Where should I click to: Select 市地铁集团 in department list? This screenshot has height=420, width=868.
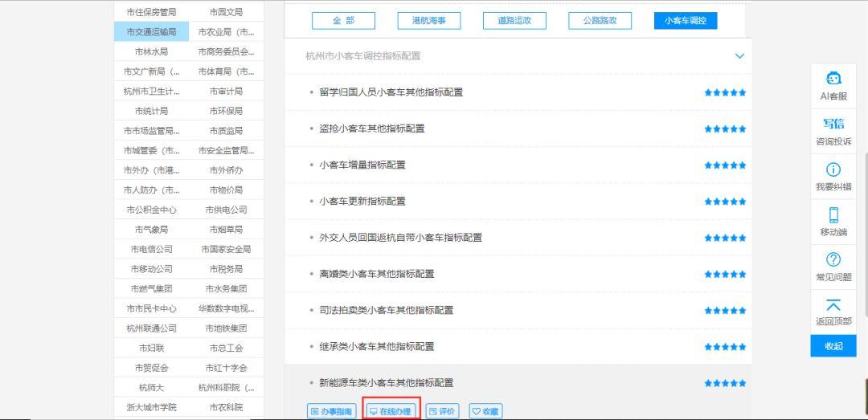[x=226, y=328]
